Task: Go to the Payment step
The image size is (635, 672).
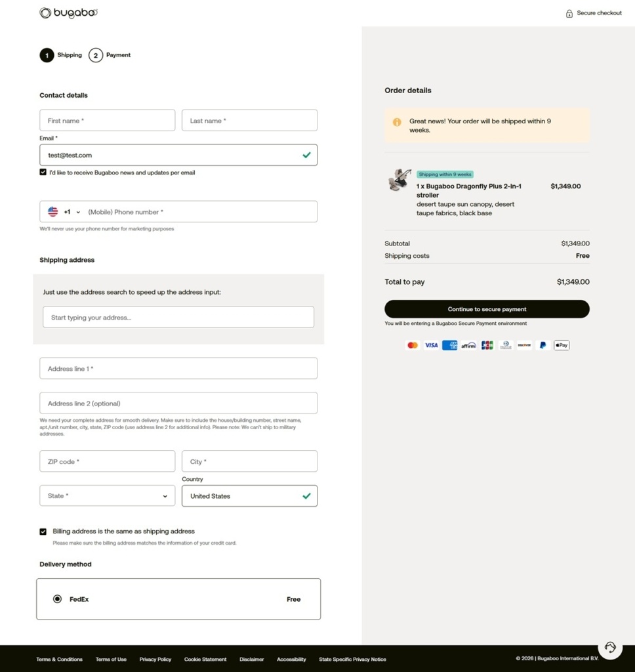Action: click(110, 55)
